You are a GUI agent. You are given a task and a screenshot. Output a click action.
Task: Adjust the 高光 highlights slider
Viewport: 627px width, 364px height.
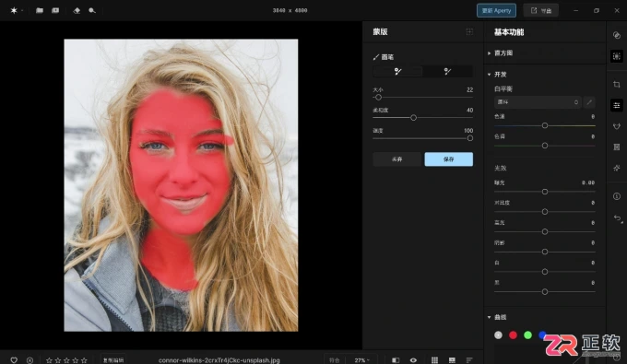point(545,231)
